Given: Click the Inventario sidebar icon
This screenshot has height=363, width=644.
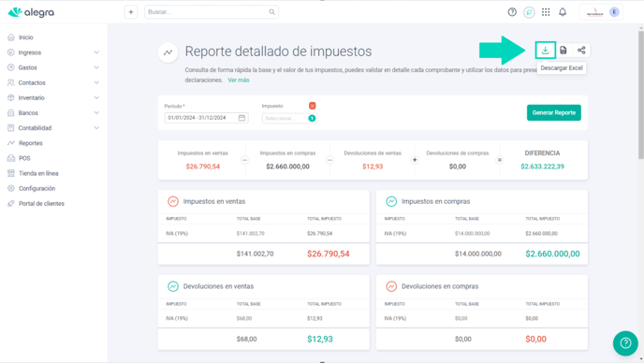Looking at the screenshot, I should [11, 97].
